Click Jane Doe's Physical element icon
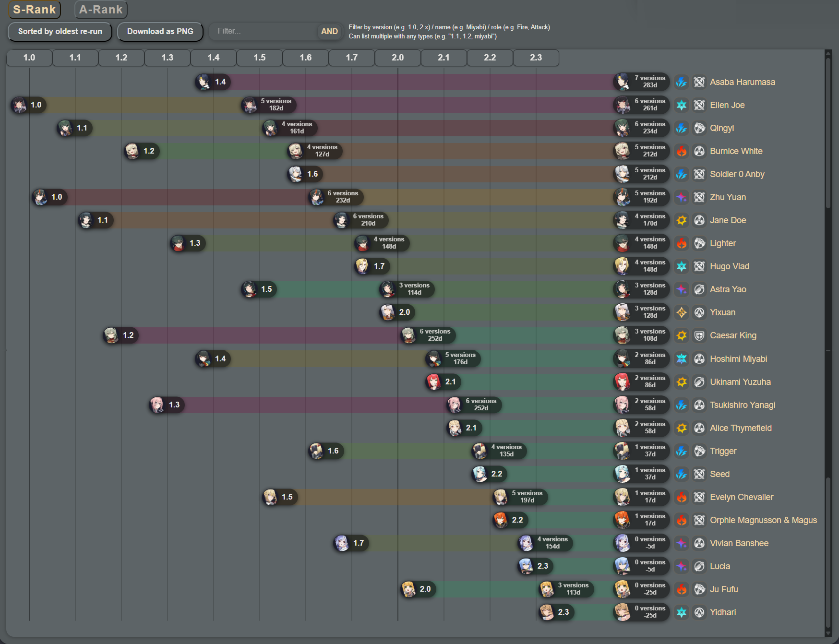The image size is (839, 644). pyautogui.click(x=682, y=220)
